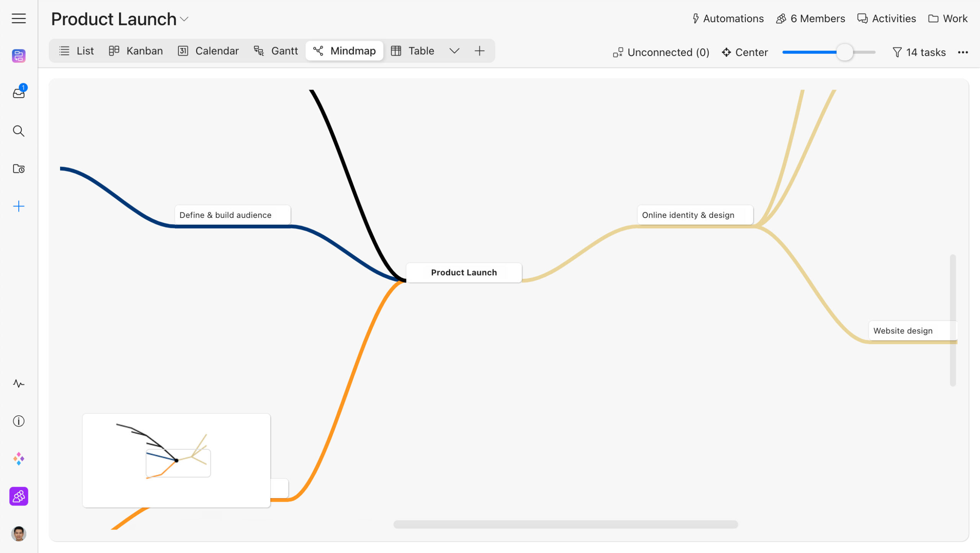980x553 pixels.
Task: Open the hamburger menu icon
Action: [x=18, y=18]
